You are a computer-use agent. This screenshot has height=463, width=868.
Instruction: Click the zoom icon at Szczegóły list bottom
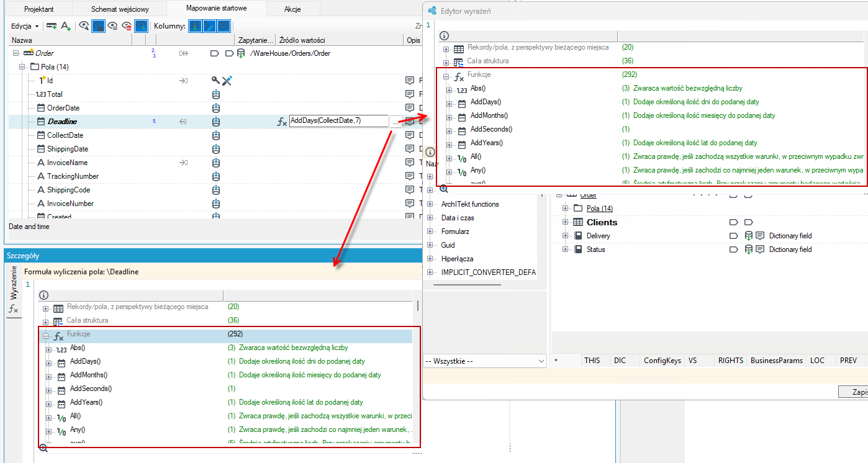coord(43,448)
